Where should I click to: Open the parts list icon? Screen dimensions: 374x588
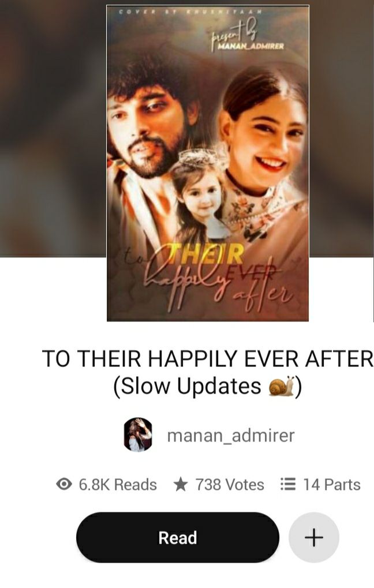[288, 484]
